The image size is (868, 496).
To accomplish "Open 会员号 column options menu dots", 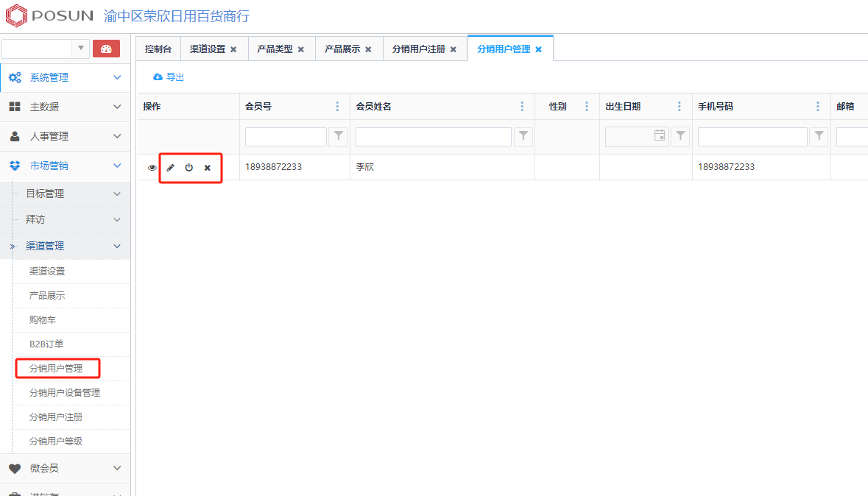I will (x=338, y=107).
